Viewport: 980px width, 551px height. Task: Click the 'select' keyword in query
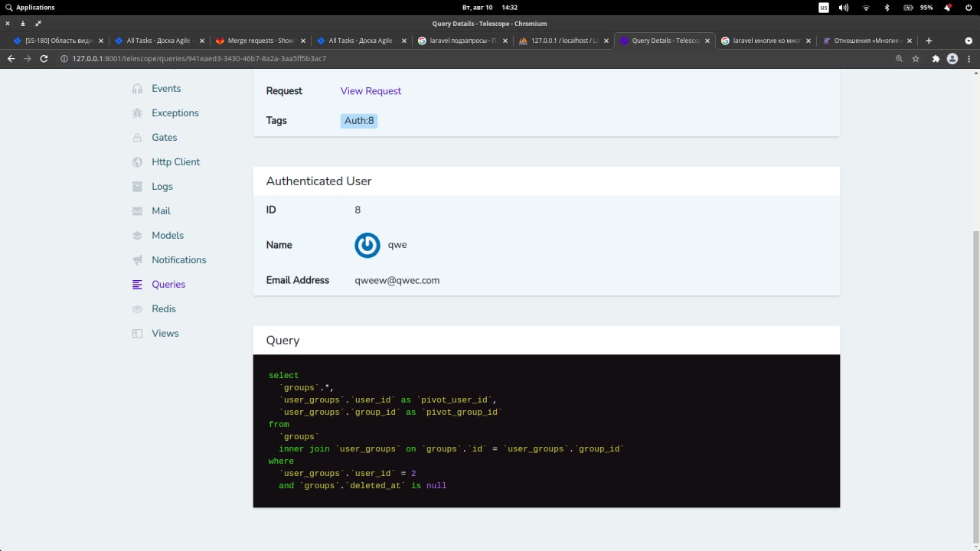[x=283, y=376]
